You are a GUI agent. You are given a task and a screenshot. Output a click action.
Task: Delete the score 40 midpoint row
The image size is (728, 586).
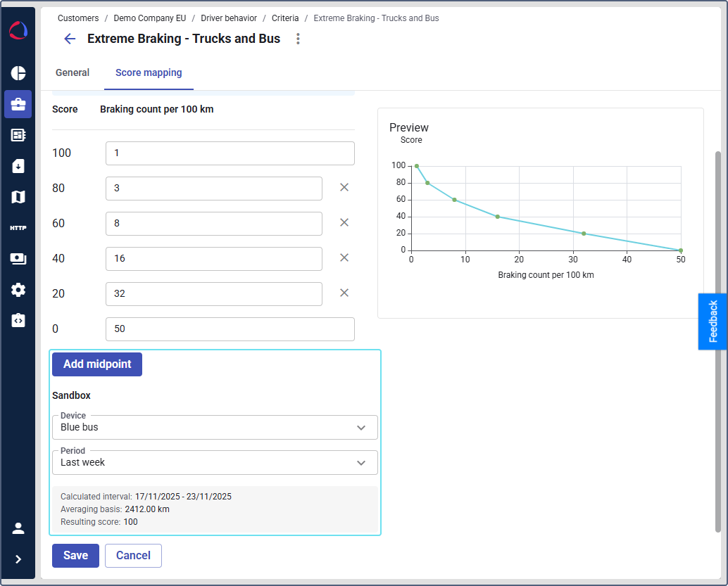tap(344, 258)
